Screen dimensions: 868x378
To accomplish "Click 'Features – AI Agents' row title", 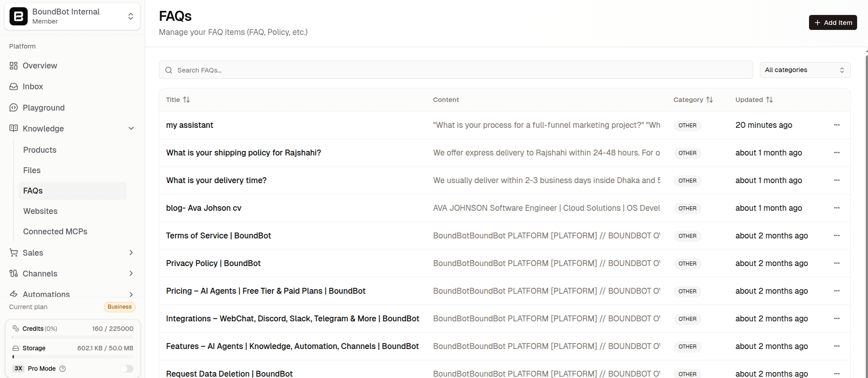I will [x=292, y=346].
